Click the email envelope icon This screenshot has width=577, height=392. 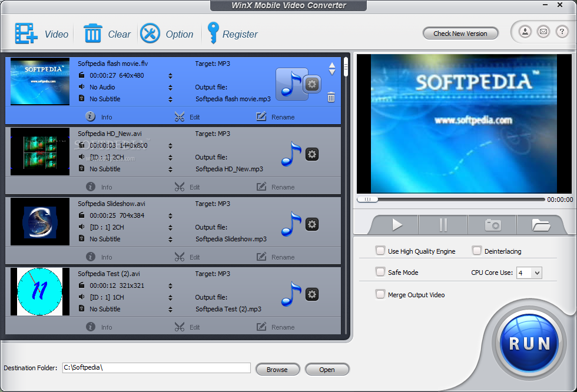pos(543,32)
